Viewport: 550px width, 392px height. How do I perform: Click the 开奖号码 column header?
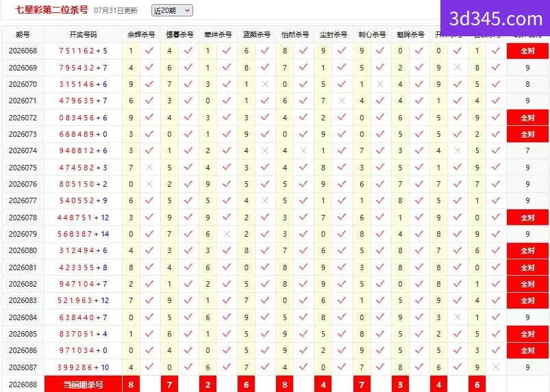[x=83, y=34]
